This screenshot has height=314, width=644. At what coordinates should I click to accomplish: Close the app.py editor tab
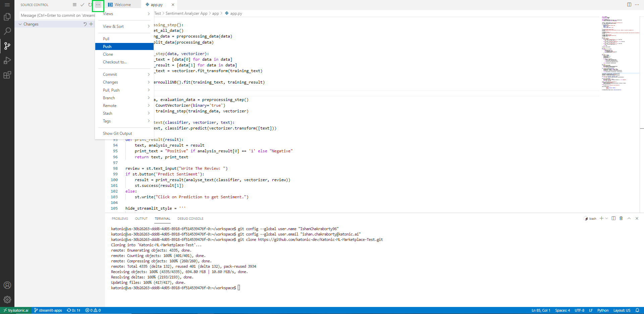[173, 5]
